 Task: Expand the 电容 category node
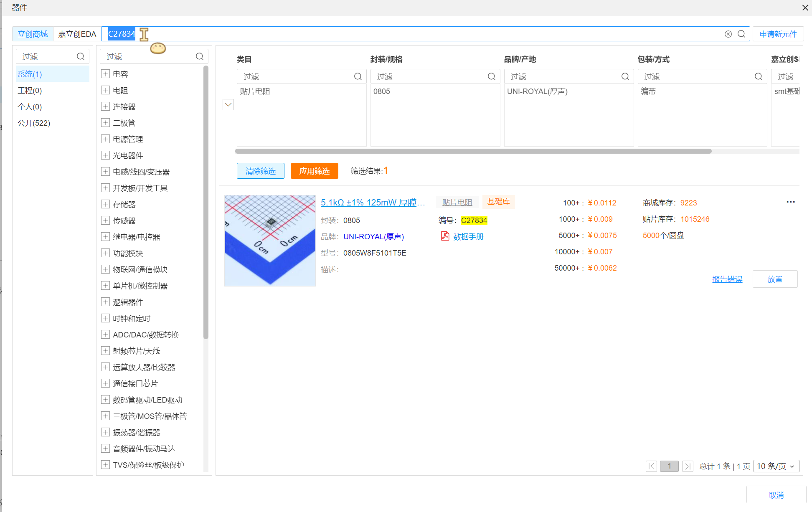[x=106, y=74]
